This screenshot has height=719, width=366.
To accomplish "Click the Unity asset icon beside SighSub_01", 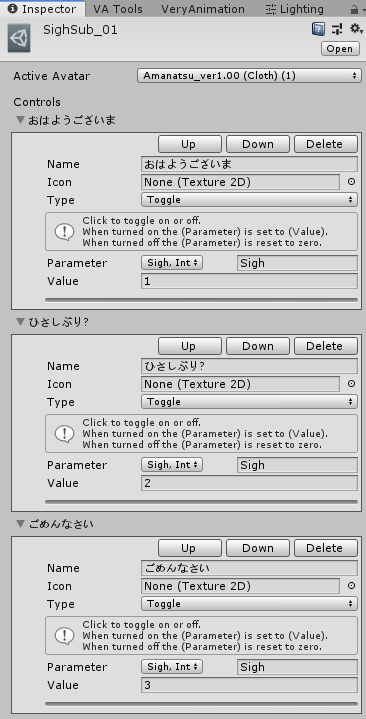I will coord(19,39).
